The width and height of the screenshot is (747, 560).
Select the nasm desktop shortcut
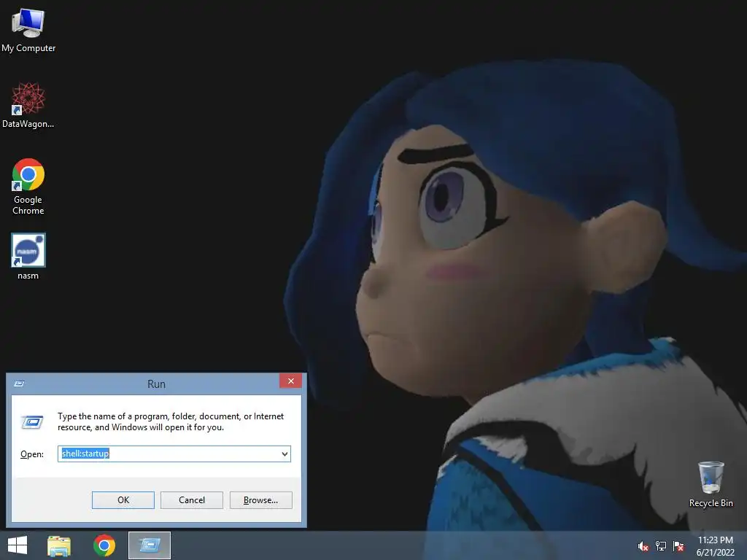click(28, 256)
